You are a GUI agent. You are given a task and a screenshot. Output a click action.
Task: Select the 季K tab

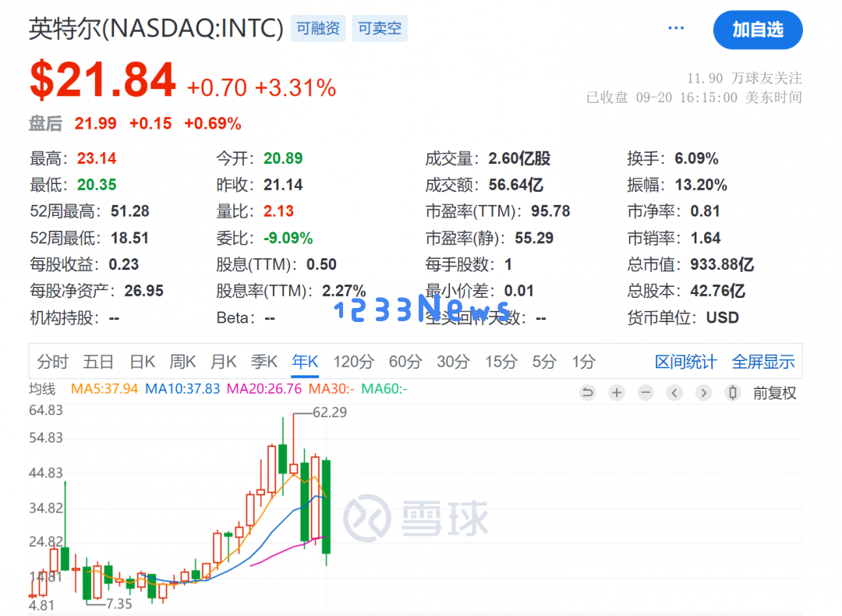(x=264, y=362)
